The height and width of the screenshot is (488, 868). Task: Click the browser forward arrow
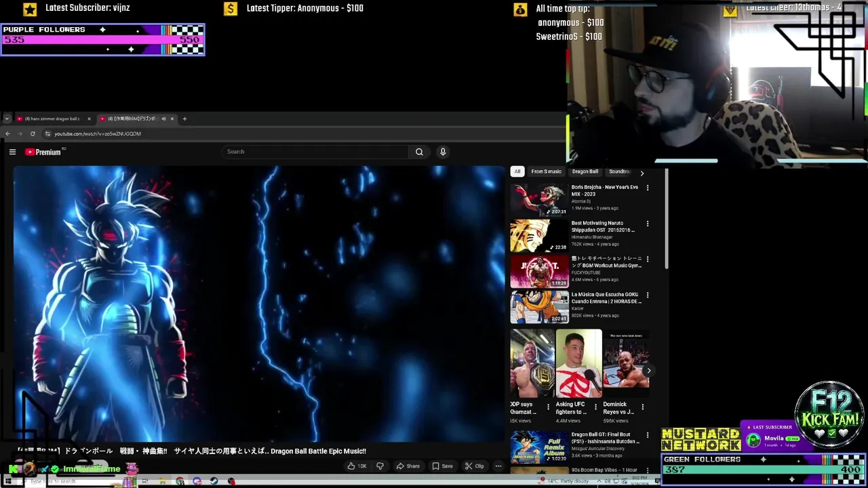click(x=20, y=134)
